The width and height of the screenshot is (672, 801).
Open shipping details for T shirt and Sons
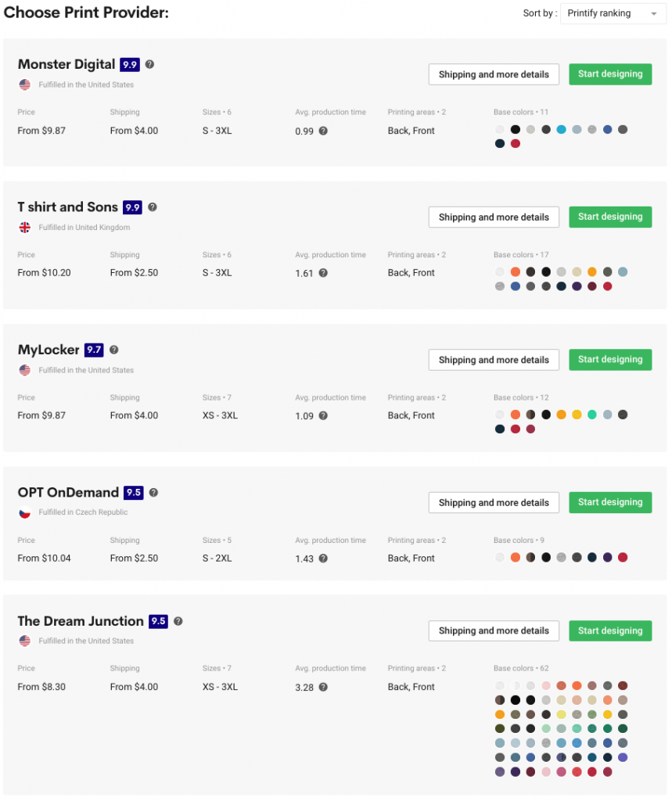pyautogui.click(x=494, y=217)
